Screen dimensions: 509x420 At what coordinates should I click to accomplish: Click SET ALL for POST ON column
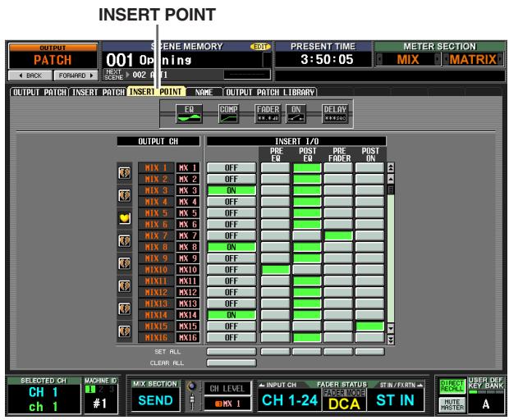(369, 352)
